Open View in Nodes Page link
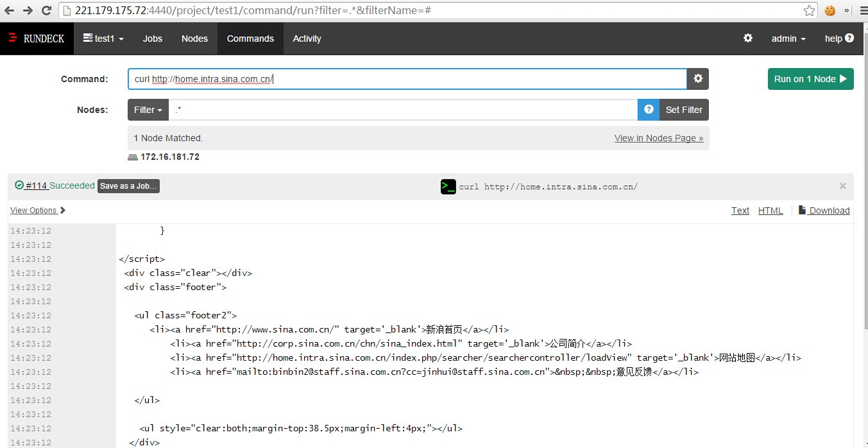 pos(659,138)
